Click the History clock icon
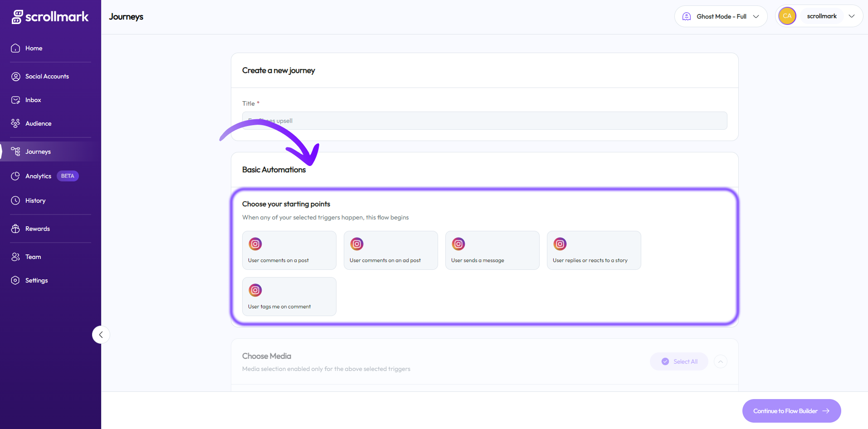This screenshot has height=429, width=868. (x=15, y=200)
